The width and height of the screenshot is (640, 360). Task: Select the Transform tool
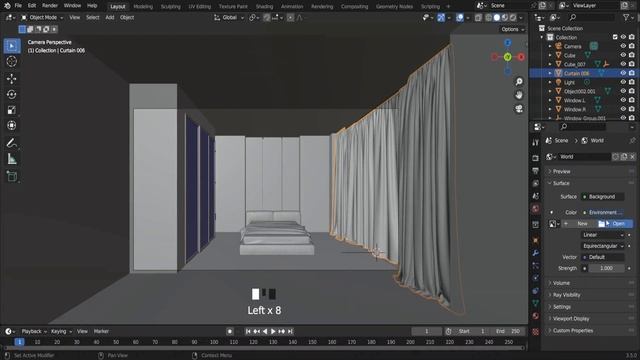(12, 126)
